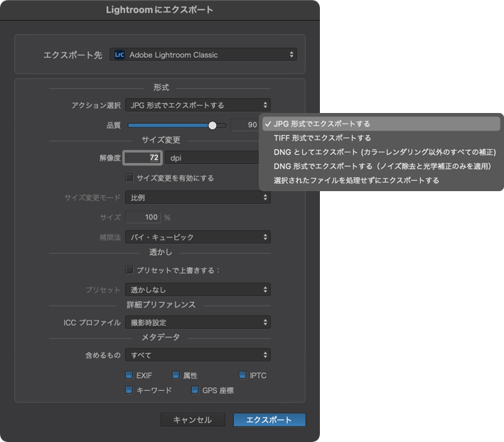This screenshot has height=442, width=504.
Task: Click the 形式 section heading
Action: coord(161,87)
